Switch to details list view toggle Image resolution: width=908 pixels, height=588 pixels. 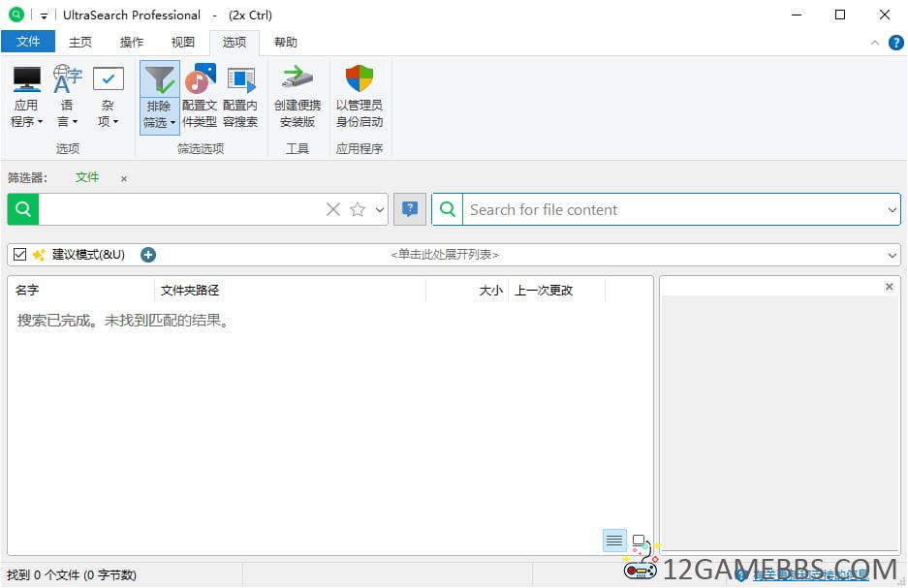coord(614,541)
